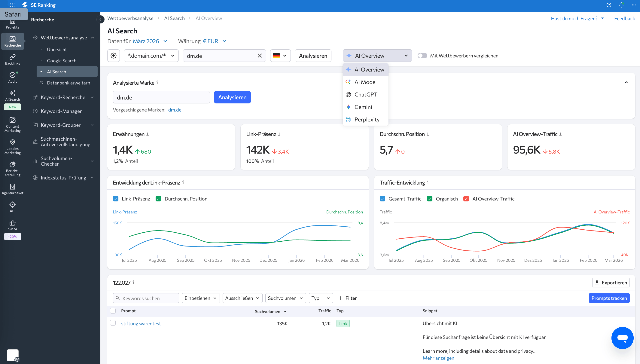Open Google Search under Wettbewerbsanalyse
640x364 pixels.
[x=61, y=60]
